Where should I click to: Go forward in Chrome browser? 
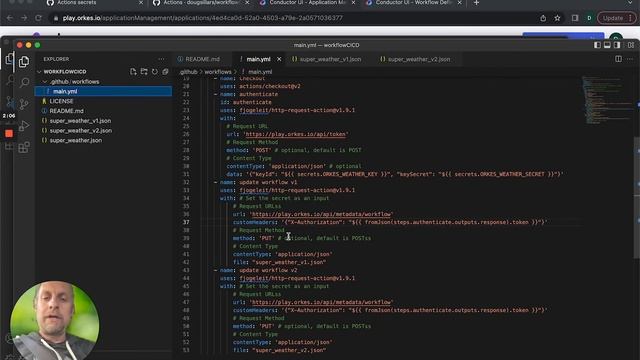coord(24,18)
